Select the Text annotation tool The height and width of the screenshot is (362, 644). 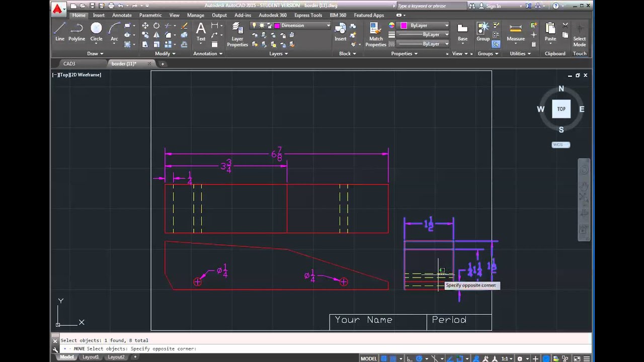click(201, 31)
